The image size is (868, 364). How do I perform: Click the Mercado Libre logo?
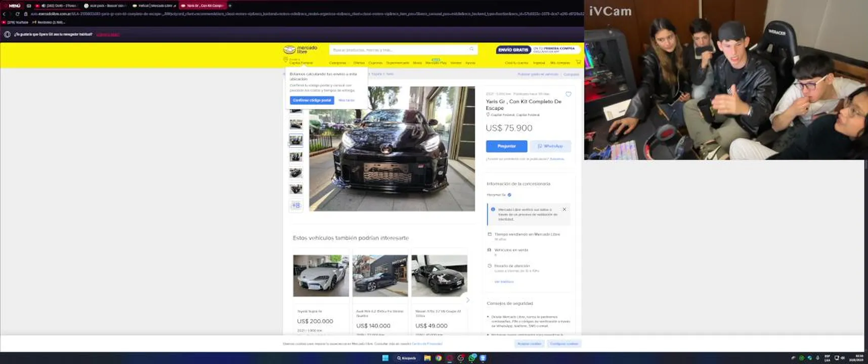300,50
